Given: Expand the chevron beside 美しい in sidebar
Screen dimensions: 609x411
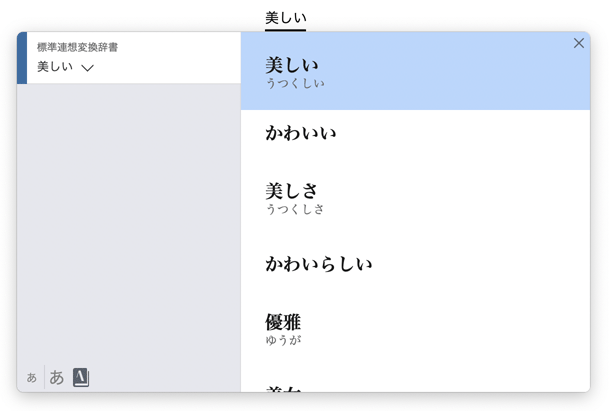Looking at the screenshot, I should click(x=88, y=68).
